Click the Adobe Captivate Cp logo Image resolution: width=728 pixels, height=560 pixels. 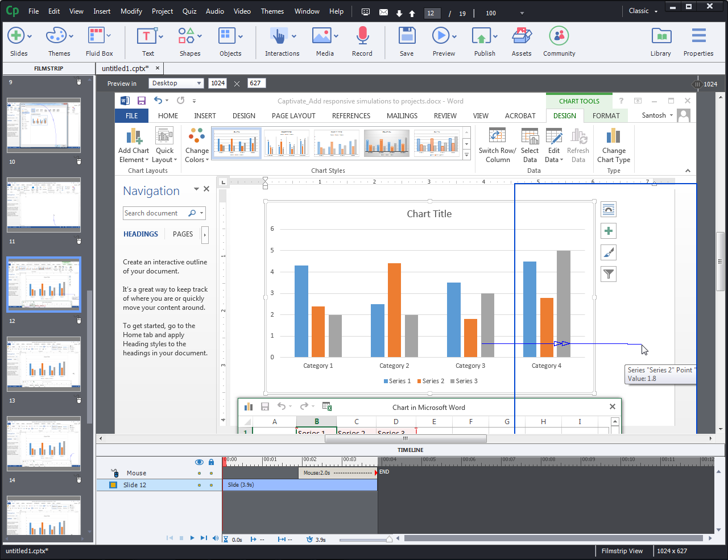point(12,11)
